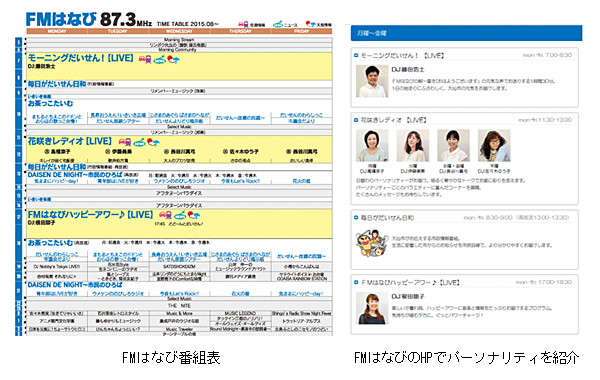This screenshot has width=600, height=380.
Task: Click the third DJ photo in the 花咲きレディオ card
Action: click(x=453, y=145)
